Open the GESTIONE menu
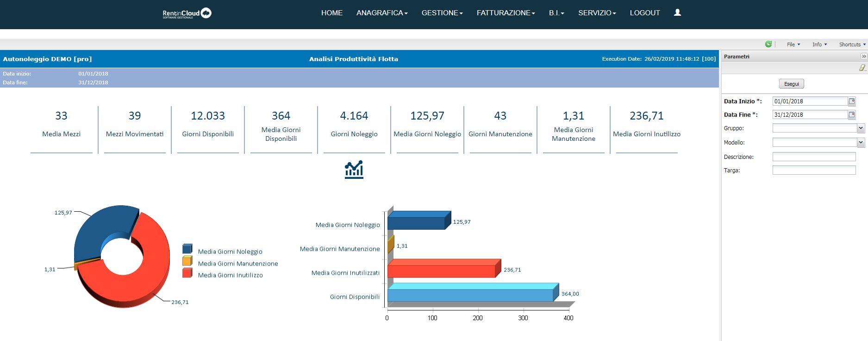Viewport: 868px width, 341px height. point(442,13)
